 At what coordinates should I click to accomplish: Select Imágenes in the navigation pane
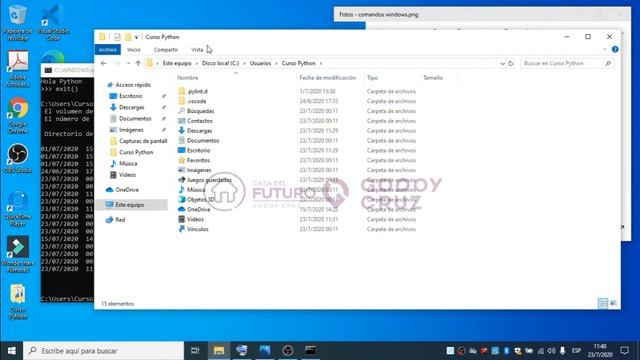(x=131, y=130)
